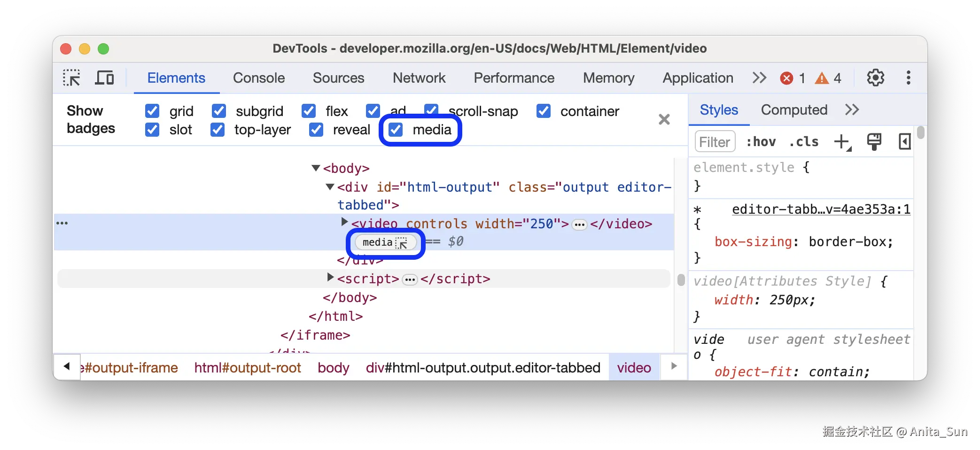This screenshot has height=450, width=980.
Task: Collapse the div#html-output node
Action: click(330, 187)
